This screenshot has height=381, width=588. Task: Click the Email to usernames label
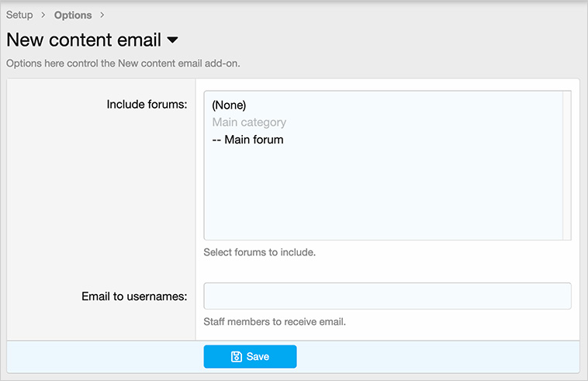tap(134, 296)
